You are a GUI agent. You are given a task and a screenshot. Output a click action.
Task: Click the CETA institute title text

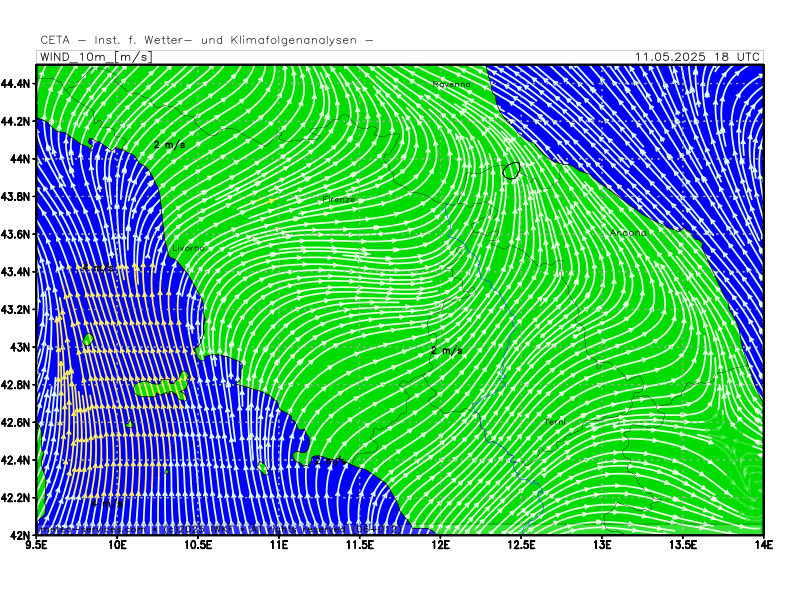[x=207, y=40]
